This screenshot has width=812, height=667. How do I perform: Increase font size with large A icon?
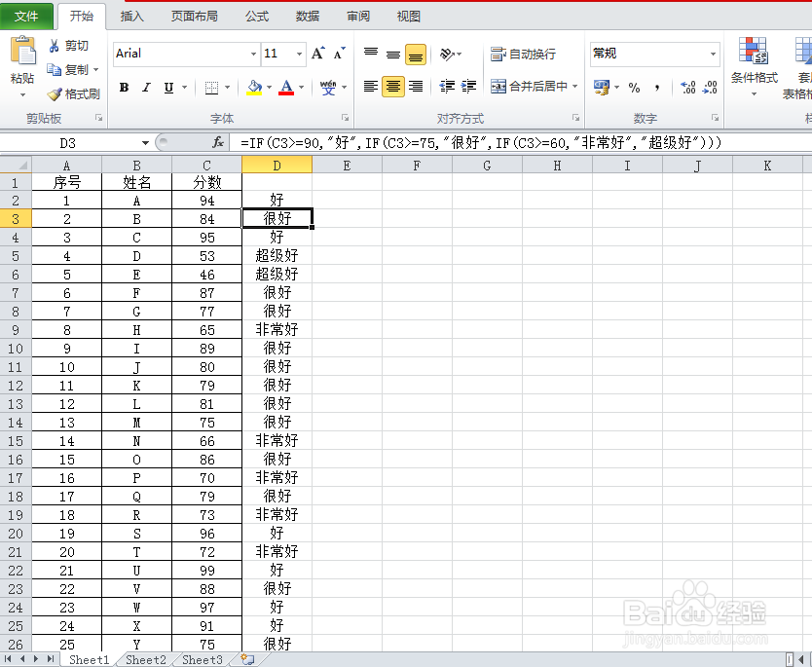318,53
